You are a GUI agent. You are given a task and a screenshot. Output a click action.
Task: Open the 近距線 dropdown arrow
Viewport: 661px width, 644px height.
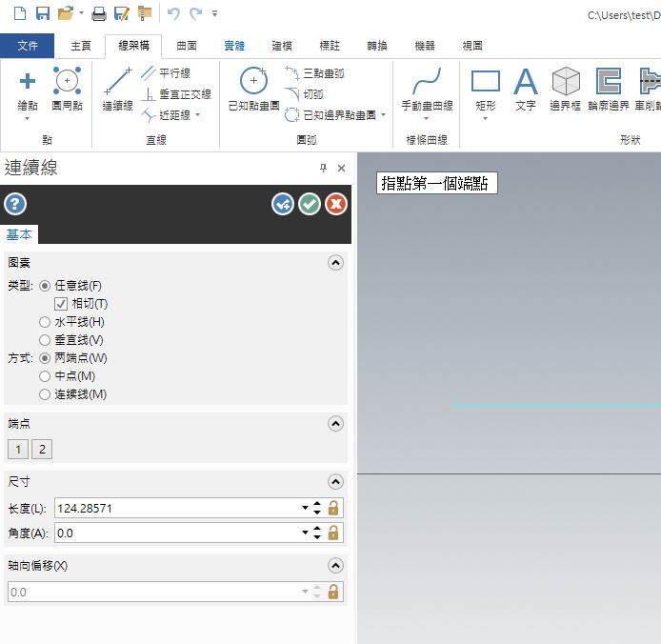pyautogui.click(x=197, y=114)
